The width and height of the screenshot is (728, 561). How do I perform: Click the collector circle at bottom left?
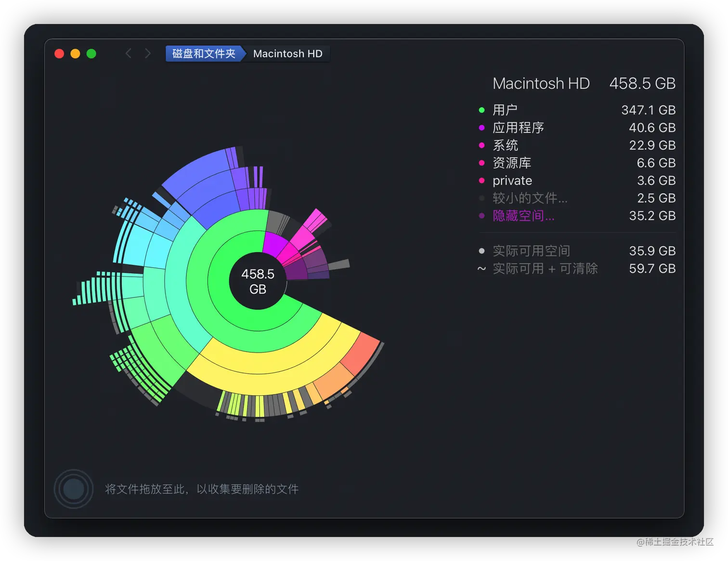73,489
